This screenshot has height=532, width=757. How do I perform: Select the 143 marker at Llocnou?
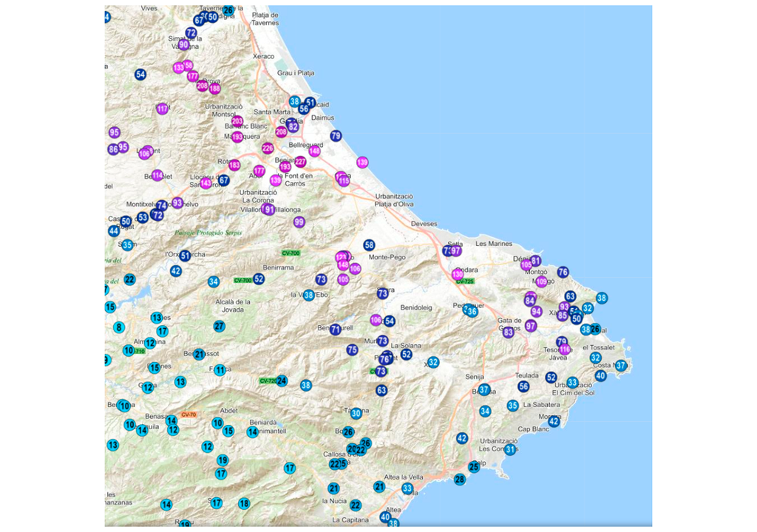pyautogui.click(x=206, y=183)
